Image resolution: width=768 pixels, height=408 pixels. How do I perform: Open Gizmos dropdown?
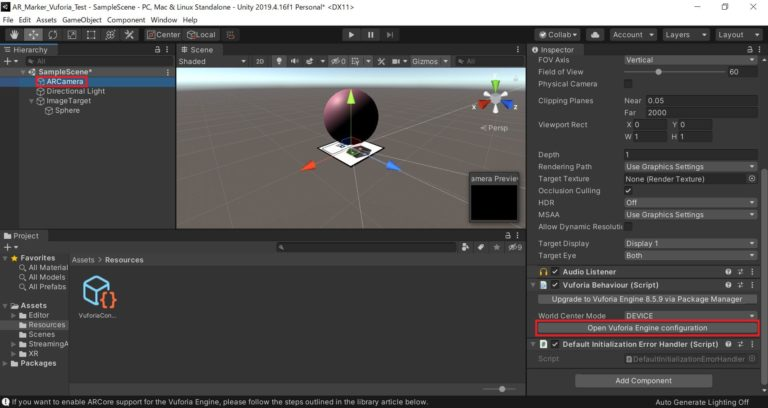pos(430,61)
